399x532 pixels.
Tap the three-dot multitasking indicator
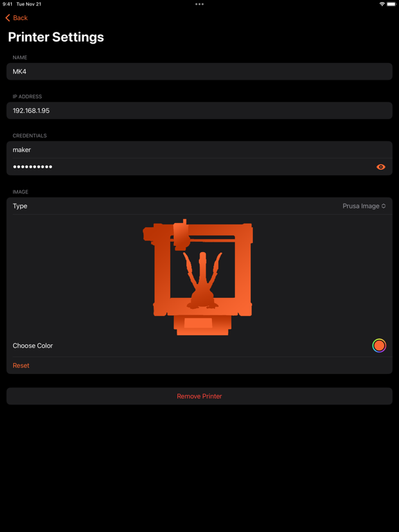click(199, 4)
